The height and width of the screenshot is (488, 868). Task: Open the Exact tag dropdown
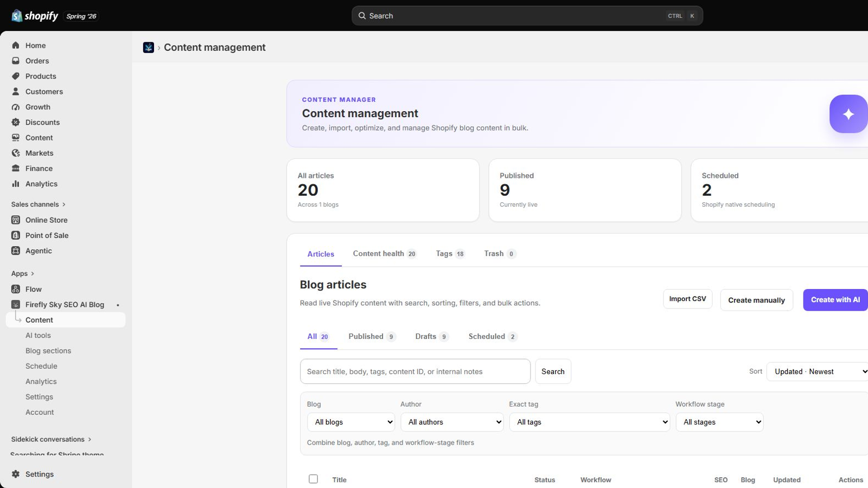click(x=590, y=422)
